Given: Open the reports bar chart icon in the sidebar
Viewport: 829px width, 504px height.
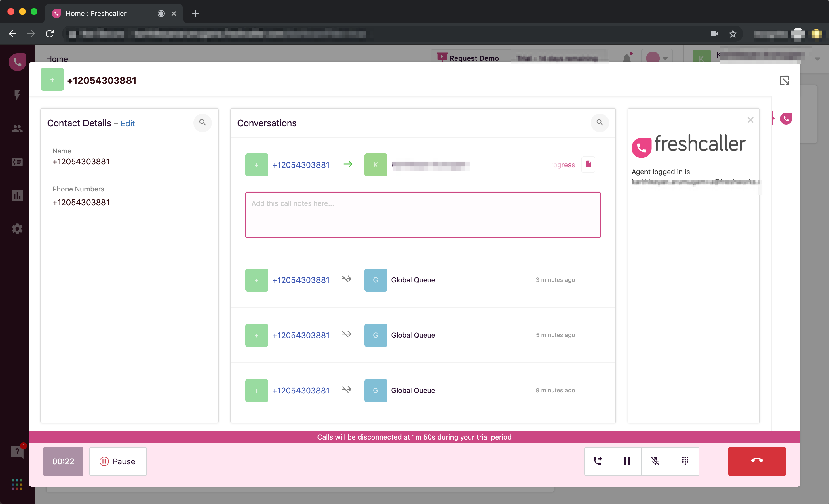Looking at the screenshot, I should 17,195.
